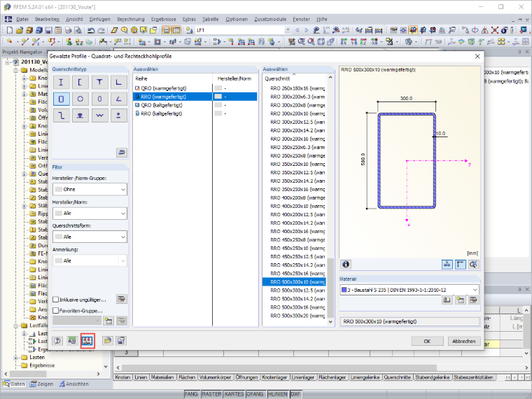This screenshot has height=399, width=532.
Task: Click the back arrow icon in Querschnittstyp
Action: (122, 153)
